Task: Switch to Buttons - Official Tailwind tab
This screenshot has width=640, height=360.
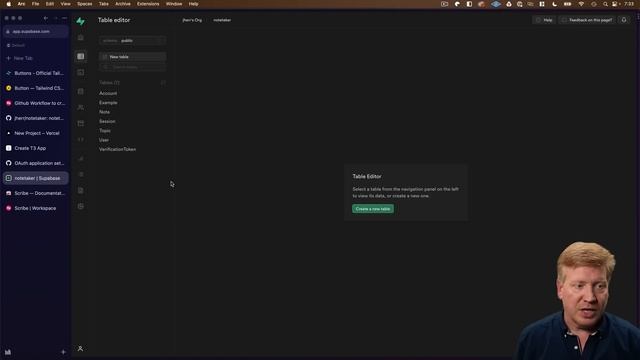Action: pyautogui.click(x=36, y=73)
